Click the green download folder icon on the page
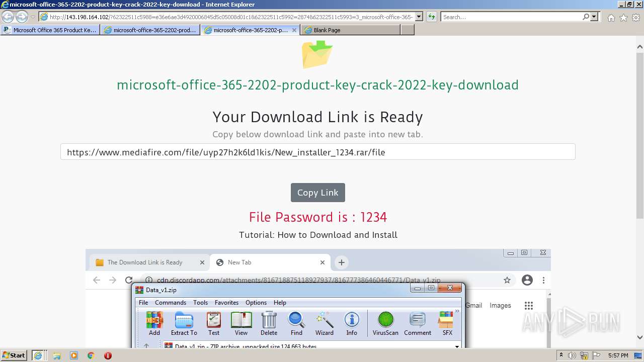Image resolution: width=644 pixels, height=362 pixels. 317,54
